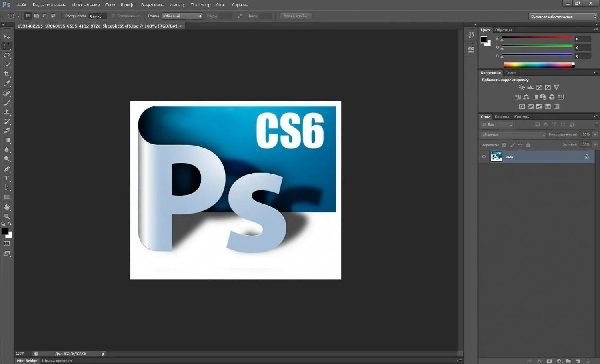Switch to the Образцы tab
600x364 pixels.
503,30
